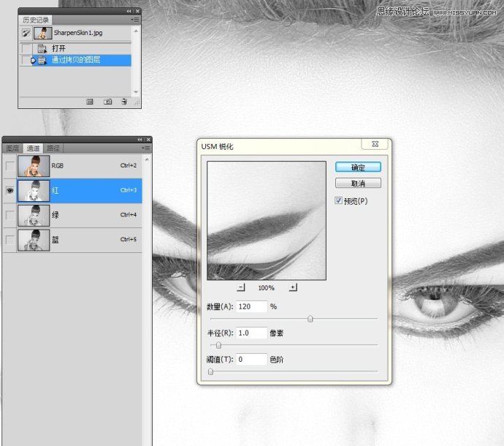The image size is (504, 446).
Task: Switch to the 图层 tab
Action: click(x=13, y=148)
